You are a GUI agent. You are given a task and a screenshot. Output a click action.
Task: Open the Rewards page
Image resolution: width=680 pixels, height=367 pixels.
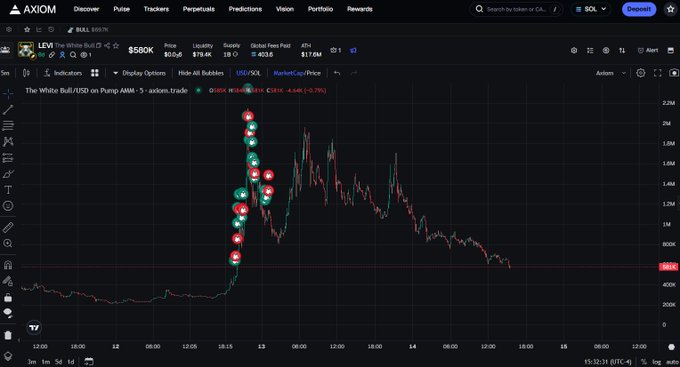[360, 9]
